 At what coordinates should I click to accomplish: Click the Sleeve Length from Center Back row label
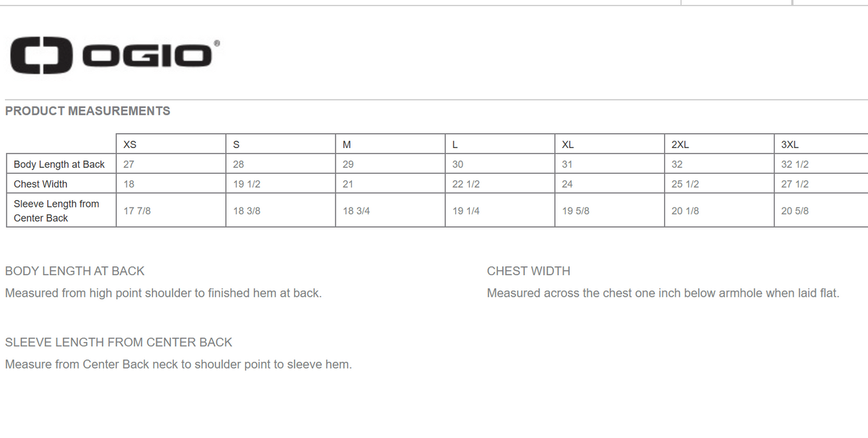tap(56, 211)
